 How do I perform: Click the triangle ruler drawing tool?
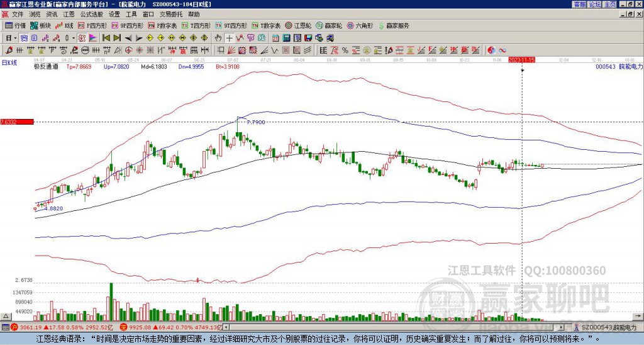(x=118, y=50)
